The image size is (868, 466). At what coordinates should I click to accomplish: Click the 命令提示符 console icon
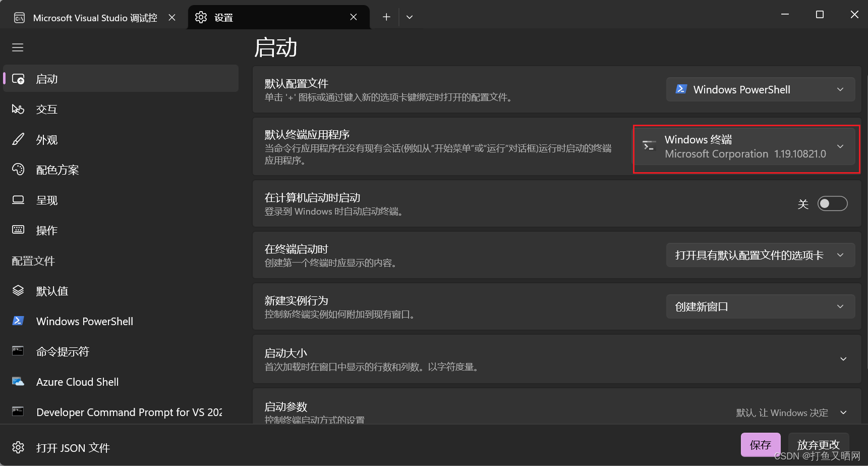18,351
